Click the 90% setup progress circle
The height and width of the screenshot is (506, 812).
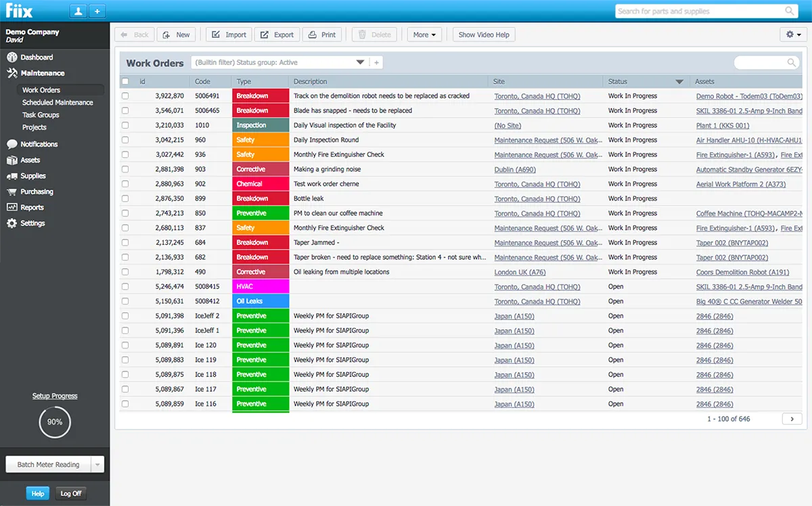point(55,422)
